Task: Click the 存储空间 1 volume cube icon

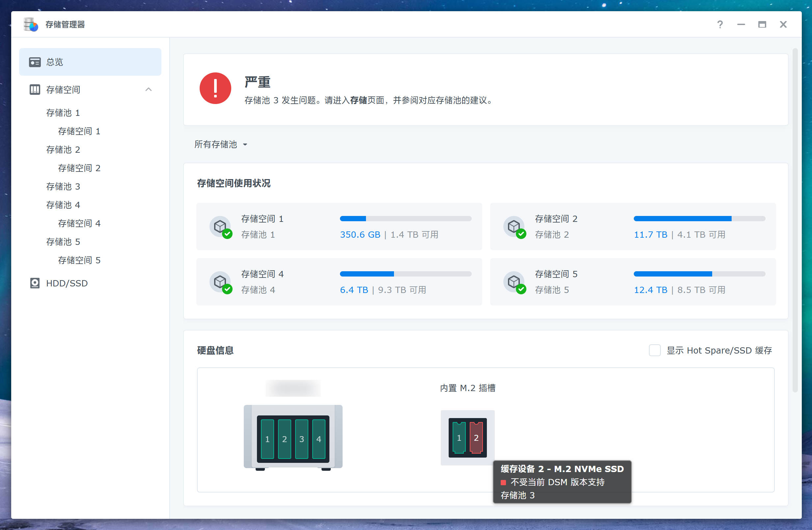Action: tap(220, 226)
